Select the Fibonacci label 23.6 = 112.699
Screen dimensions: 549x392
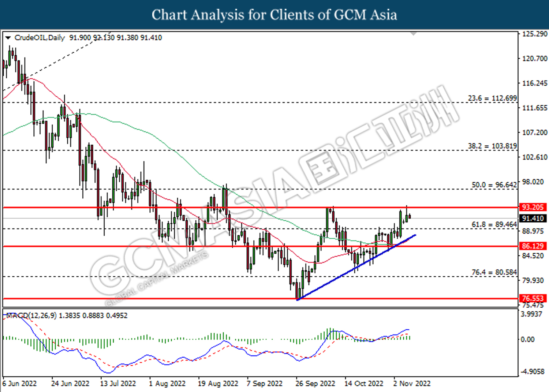pos(492,98)
